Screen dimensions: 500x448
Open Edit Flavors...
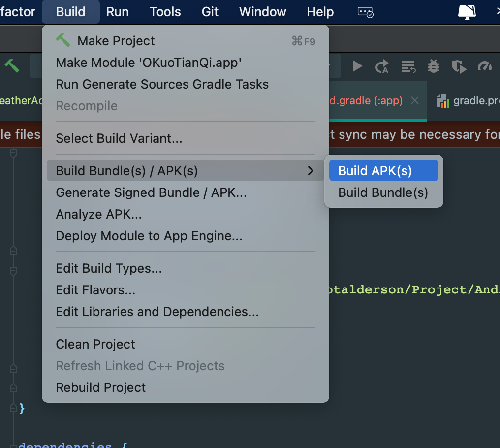pos(185,290)
